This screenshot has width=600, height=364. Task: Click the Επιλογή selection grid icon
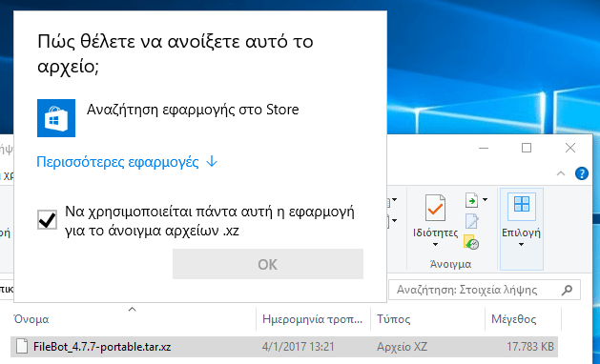[x=522, y=204]
